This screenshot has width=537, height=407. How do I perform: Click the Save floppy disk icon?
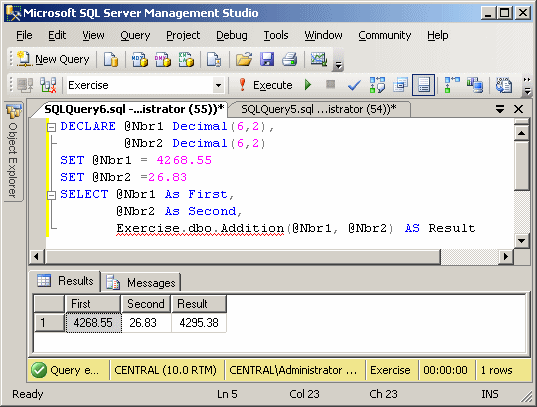tap(267, 59)
